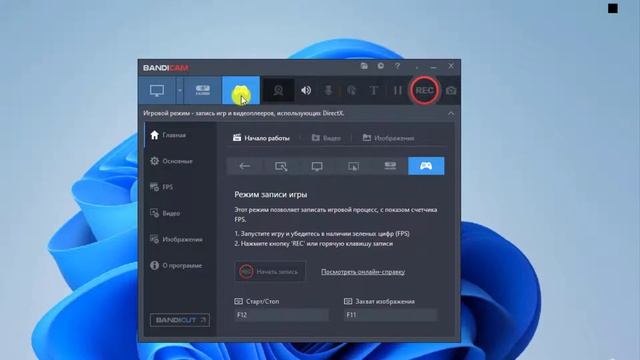This screenshot has height=360, width=640.
Task: Toggle the text overlay T icon
Action: (373, 90)
